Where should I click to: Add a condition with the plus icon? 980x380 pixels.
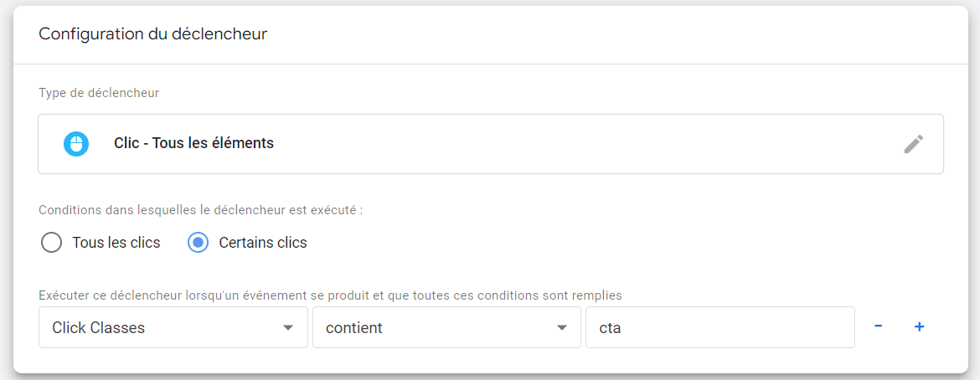919,326
